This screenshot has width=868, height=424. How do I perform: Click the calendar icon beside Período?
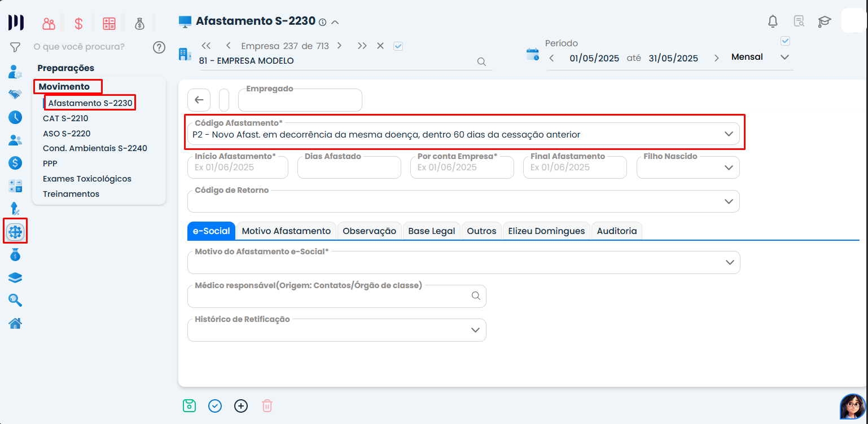point(533,55)
